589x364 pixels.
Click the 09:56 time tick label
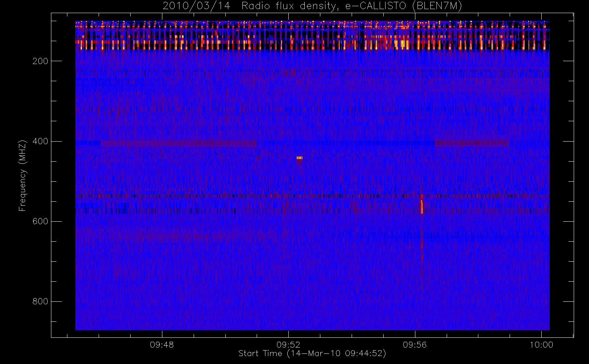tap(415, 345)
